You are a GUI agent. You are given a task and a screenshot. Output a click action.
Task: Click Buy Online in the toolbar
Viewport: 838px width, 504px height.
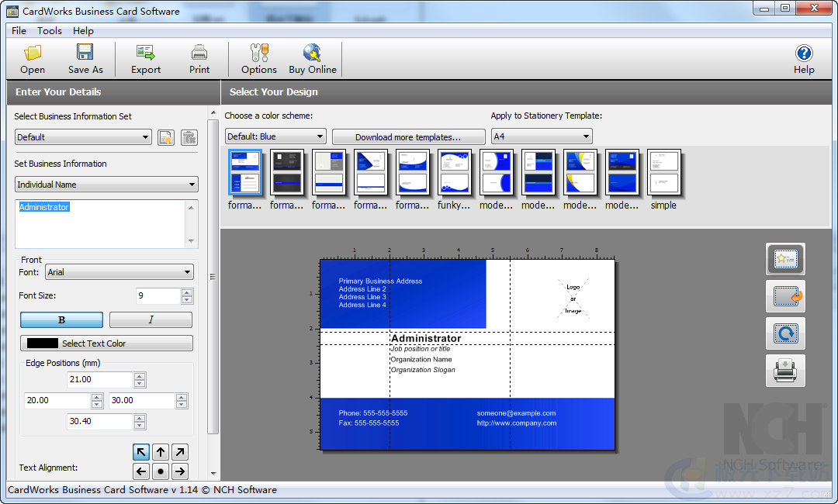pyautogui.click(x=313, y=58)
